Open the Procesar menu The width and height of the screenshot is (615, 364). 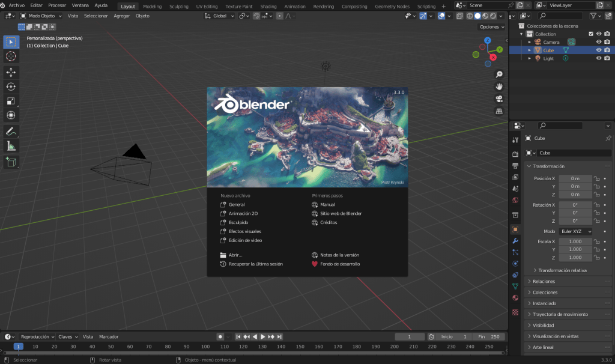pos(57,5)
